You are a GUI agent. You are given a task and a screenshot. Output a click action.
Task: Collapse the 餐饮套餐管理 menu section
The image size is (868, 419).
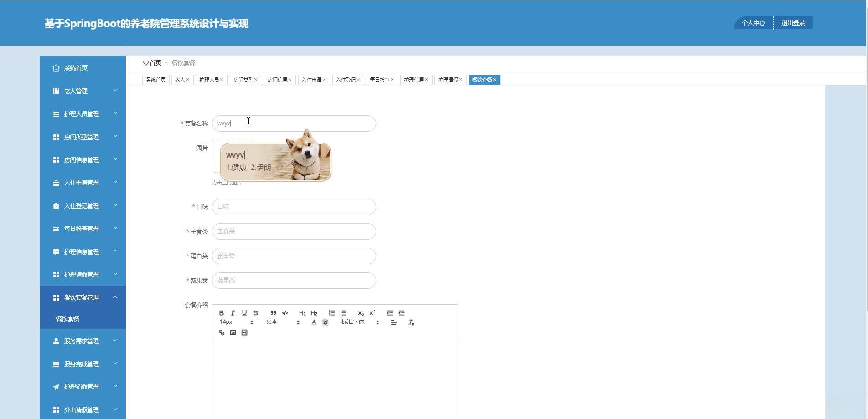(x=83, y=297)
